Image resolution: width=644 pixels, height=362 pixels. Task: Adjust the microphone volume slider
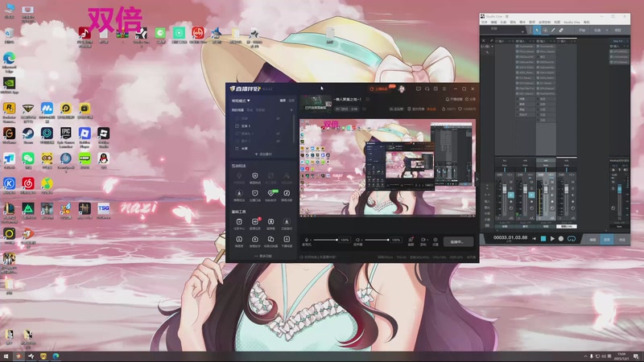click(x=325, y=240)
